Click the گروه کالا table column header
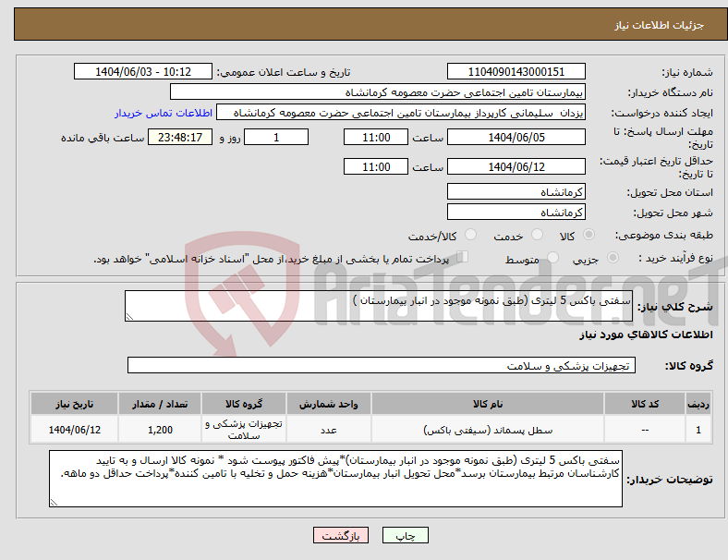The height and width of the screenshot is (560, 728). [x=244, y=404]
